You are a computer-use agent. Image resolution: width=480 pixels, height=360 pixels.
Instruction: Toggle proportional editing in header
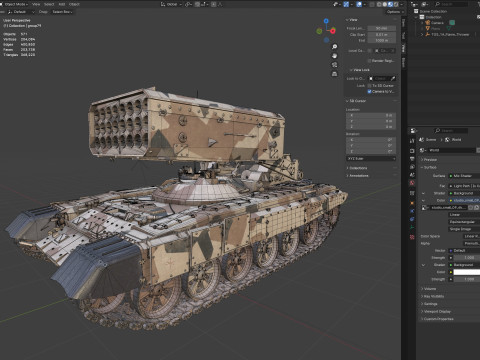214,4
